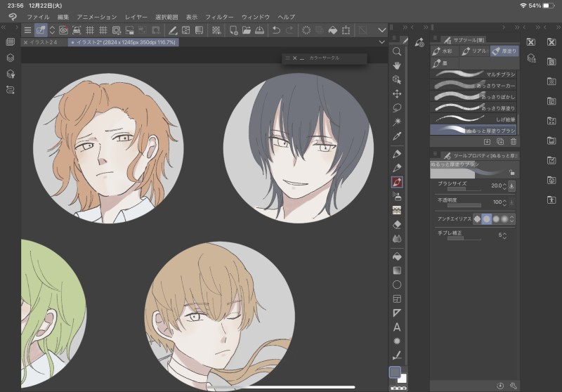
Task: Open the フィルター menu
Action: tap(219, 16)
